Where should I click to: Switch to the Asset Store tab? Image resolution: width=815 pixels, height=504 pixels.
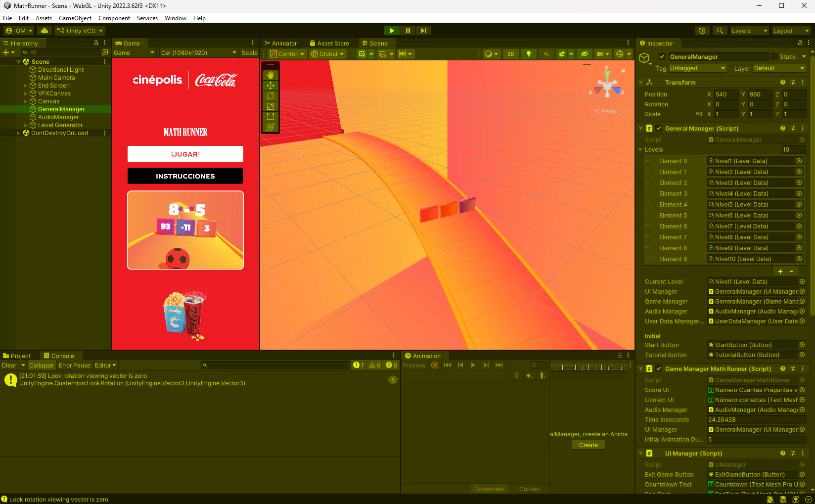point(329,44)
